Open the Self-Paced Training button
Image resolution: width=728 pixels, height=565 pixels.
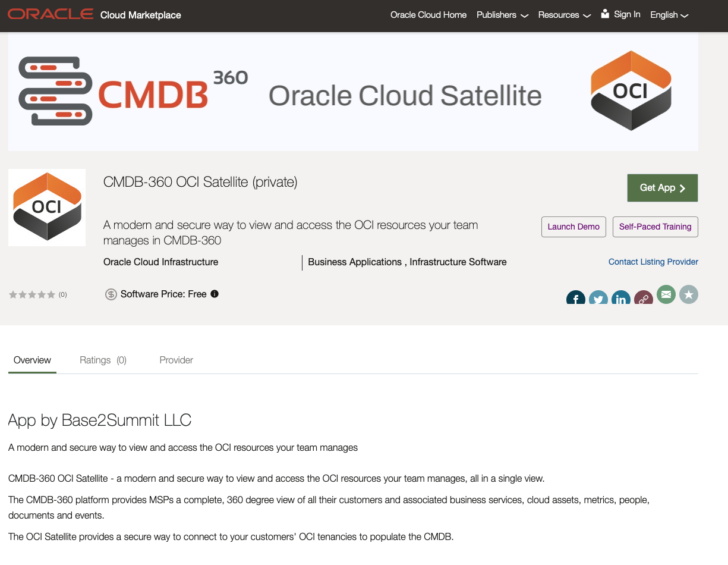[655, 227]
